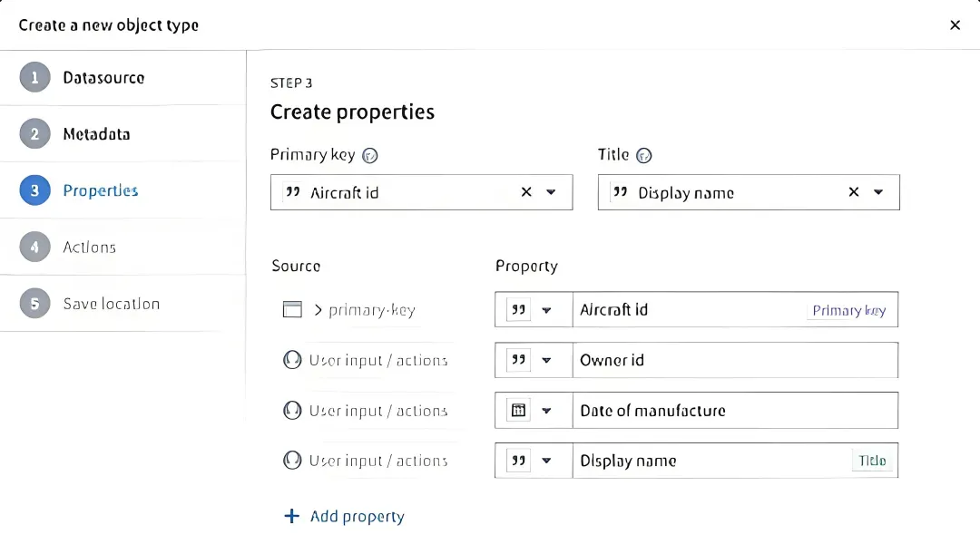Click the Primary key help icon
Viewport: 980px width, 544px height.
[370, 155]
